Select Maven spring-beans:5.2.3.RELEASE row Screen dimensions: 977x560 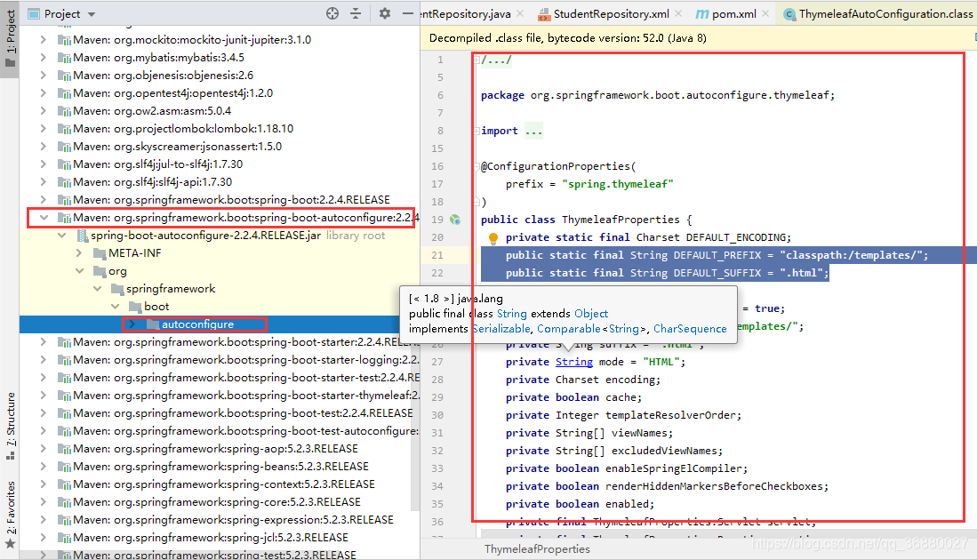pos(220,466)
